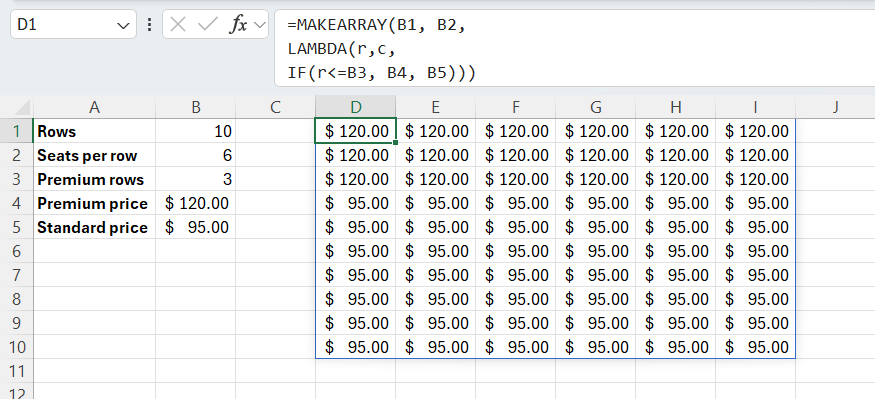This screenshot has width=875, height=399.
Task: Select column E header
Action: coord(435,107)
